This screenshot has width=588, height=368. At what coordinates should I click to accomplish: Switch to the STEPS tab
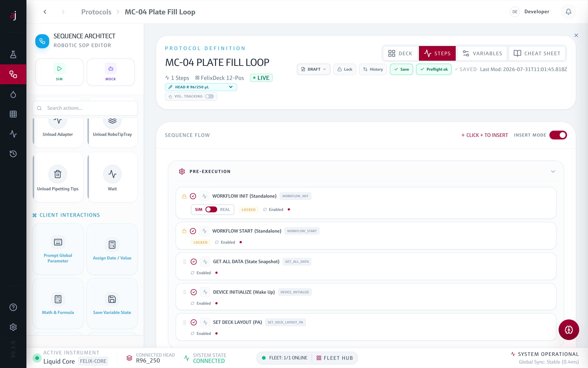[437, 53]
